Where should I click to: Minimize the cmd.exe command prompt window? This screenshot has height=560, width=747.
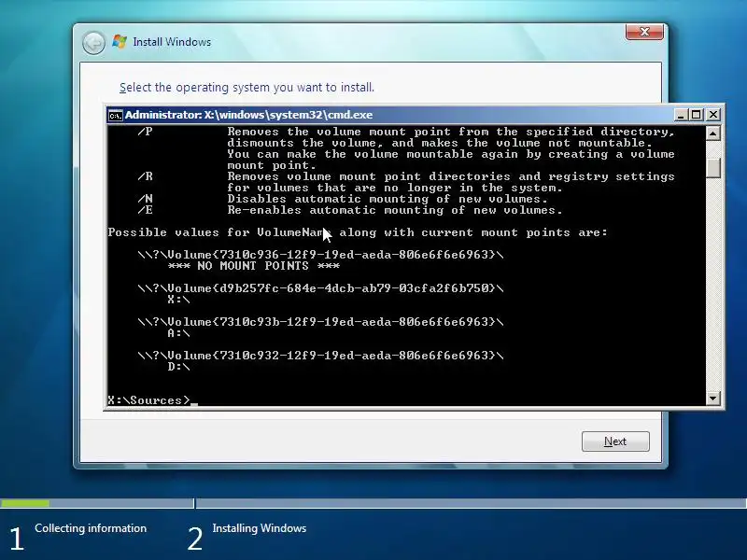point(681,115)
